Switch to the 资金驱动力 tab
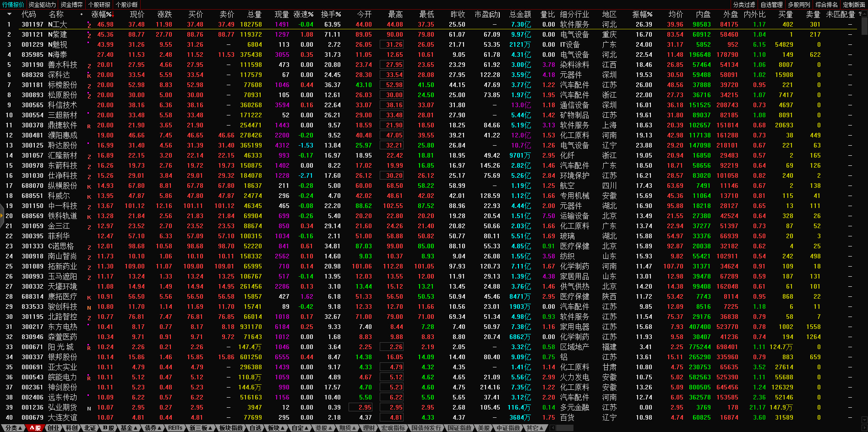Viewport: 868px width, 432px height. tap(42, 5)
